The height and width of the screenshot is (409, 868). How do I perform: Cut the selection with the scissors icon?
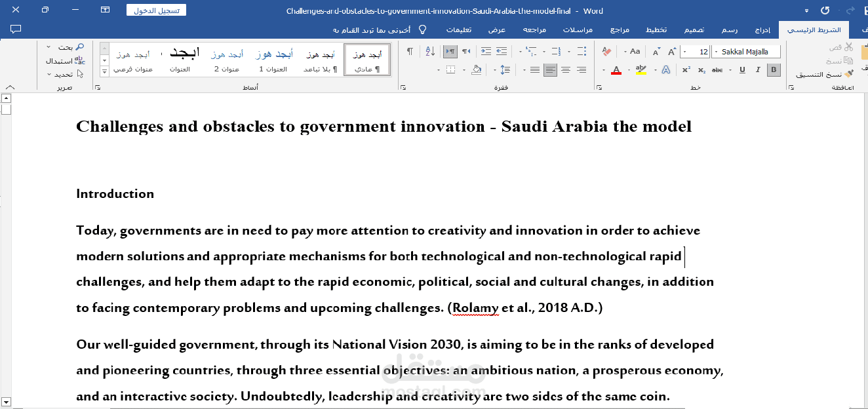[849, 47]
